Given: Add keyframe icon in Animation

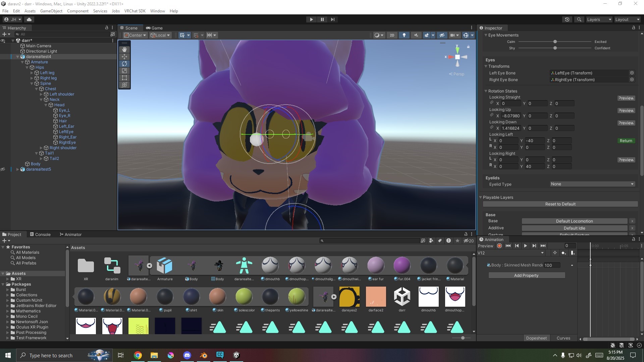Looking at the screenshot, I should coord(563,253).
